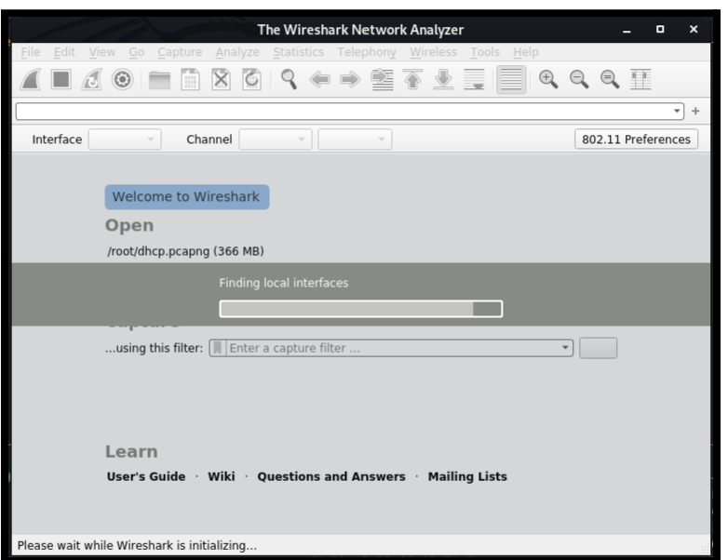Open the Edit menu

point(64,52)
